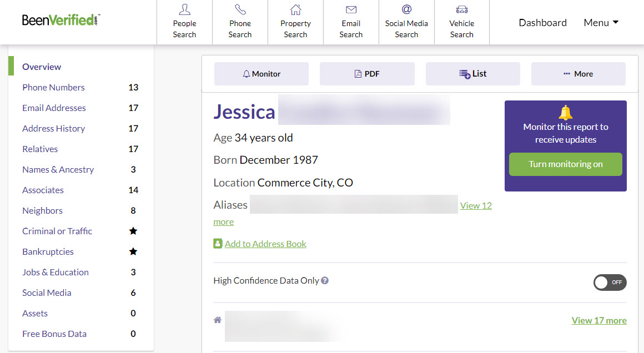Viewport: 644px width, 353px height.
Task: Add report to List button
Action: (x=473, y=74)
